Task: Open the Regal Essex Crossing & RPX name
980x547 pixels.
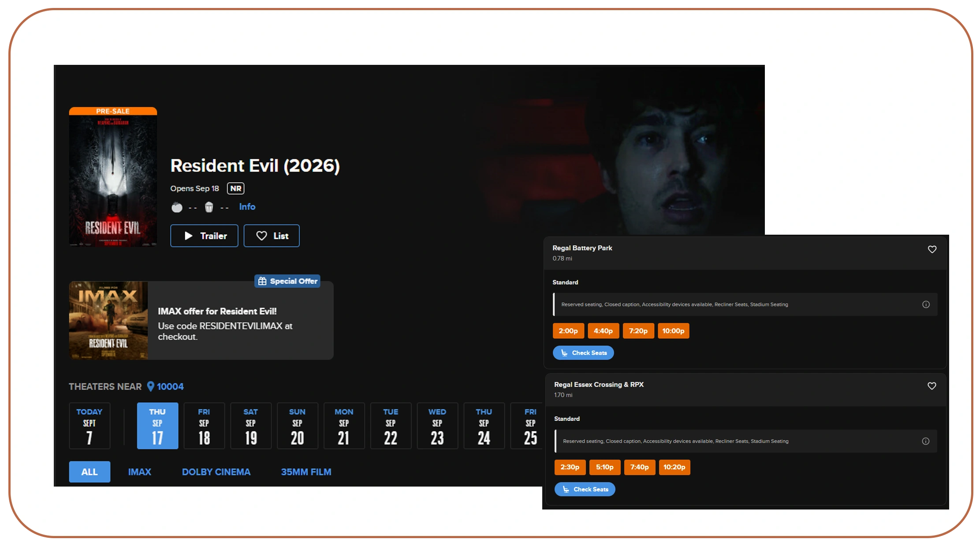Action: click(x=599, y=385)
